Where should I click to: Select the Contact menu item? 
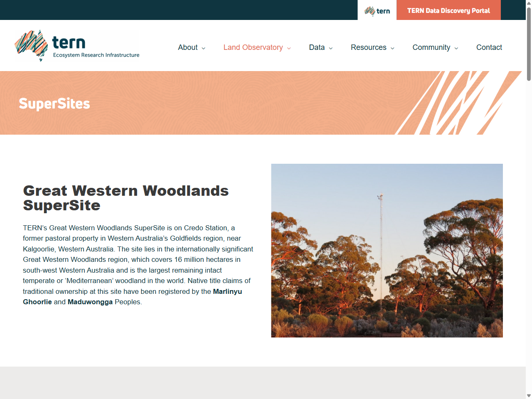click(x=489, y=47)
